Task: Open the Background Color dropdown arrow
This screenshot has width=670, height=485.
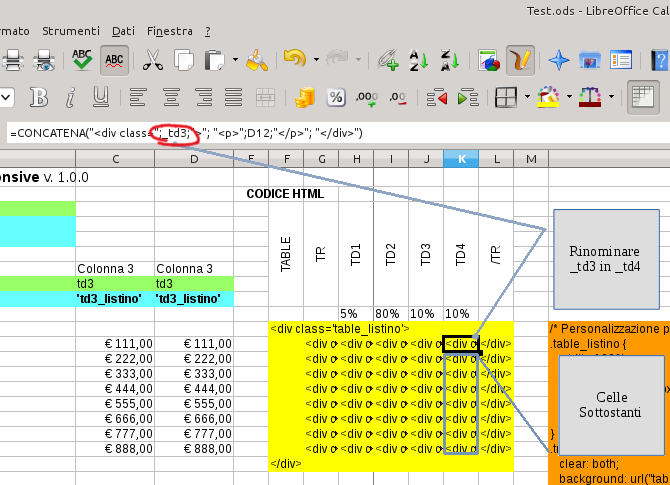Action: [569, 97]
